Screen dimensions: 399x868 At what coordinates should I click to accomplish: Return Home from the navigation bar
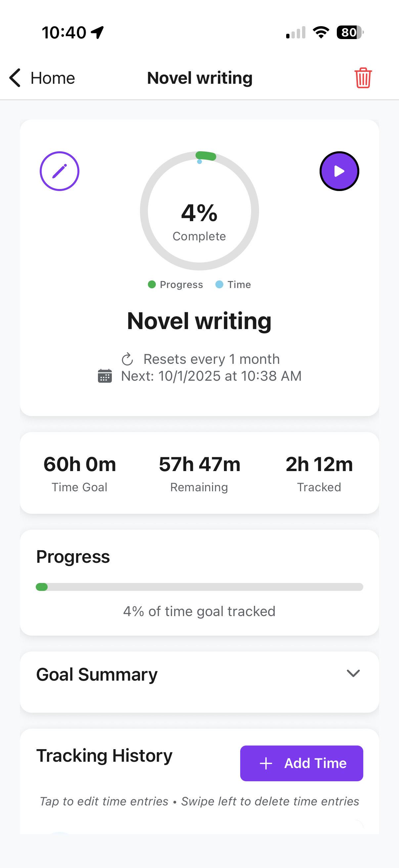point(52,77)
